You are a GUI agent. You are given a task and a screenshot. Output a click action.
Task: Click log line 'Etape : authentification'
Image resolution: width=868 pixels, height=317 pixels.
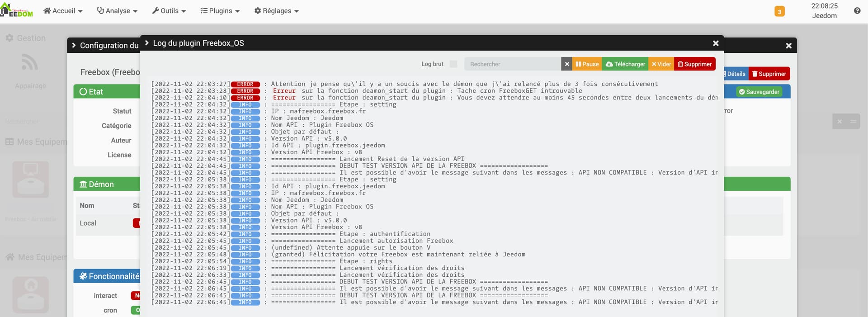coord(350,234)
